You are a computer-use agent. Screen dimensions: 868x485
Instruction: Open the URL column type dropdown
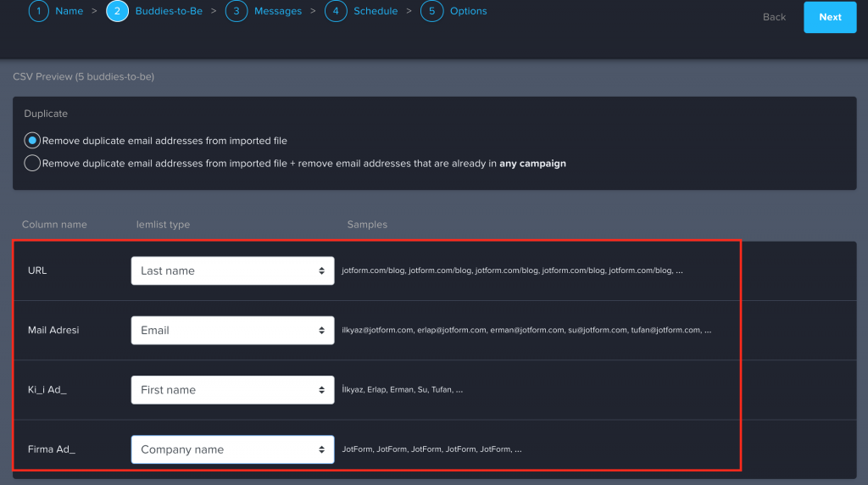coord(232,271)
